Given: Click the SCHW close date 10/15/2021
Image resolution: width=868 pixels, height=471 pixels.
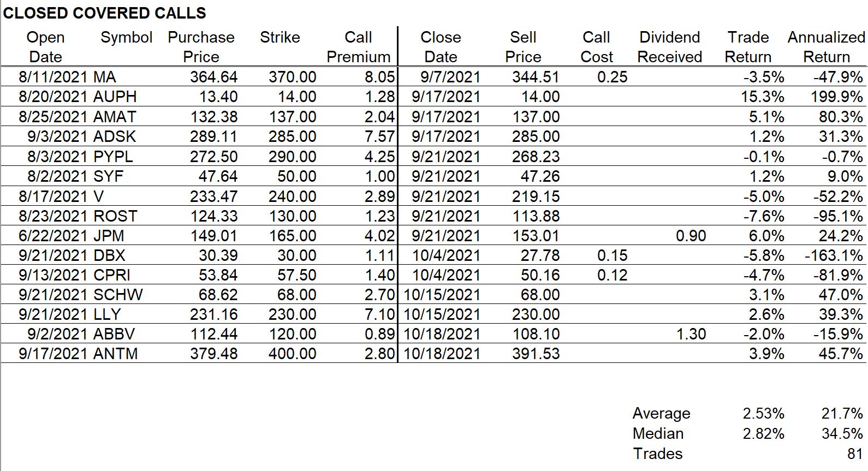Looking at the screenshot, I should 442,295.
